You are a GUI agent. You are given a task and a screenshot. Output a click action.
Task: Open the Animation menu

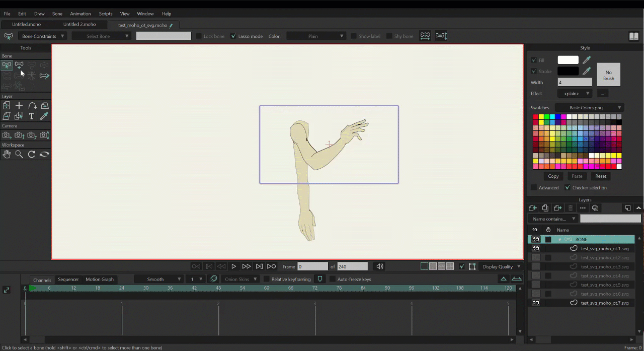[x=80, y=14]
